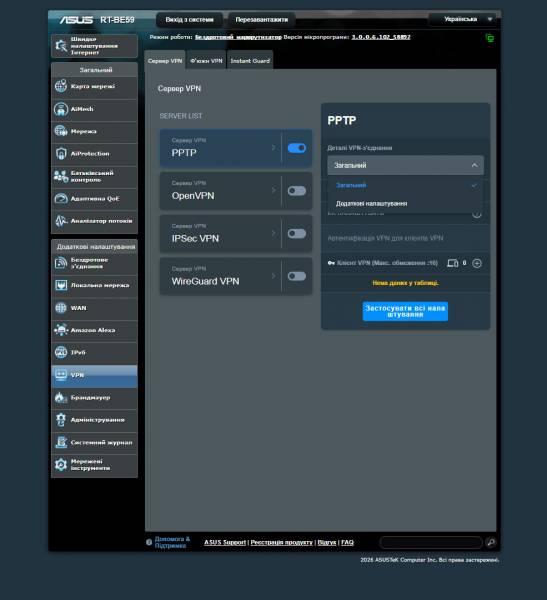Select Додаткові налаштування dropdown option
Screen dimensions: 547x600
(x=405, y=204)
